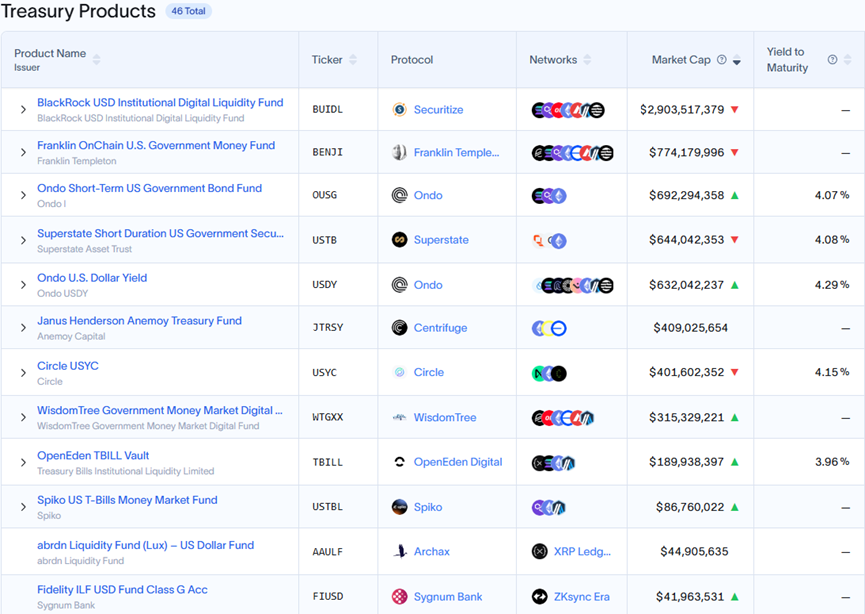
Task: Click Yield to Maturity info icon
Action: click(x=832, y=60)
